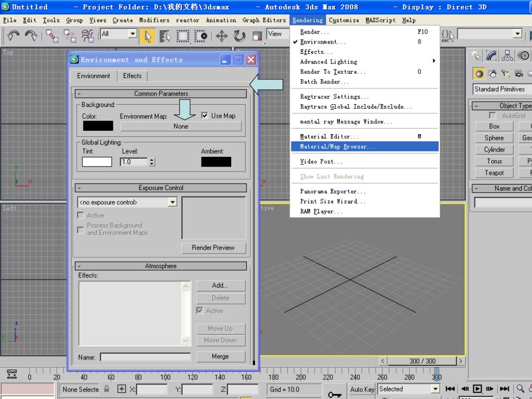Step to previous frame button
532x399 pixels.
click(x=465, y=389)
